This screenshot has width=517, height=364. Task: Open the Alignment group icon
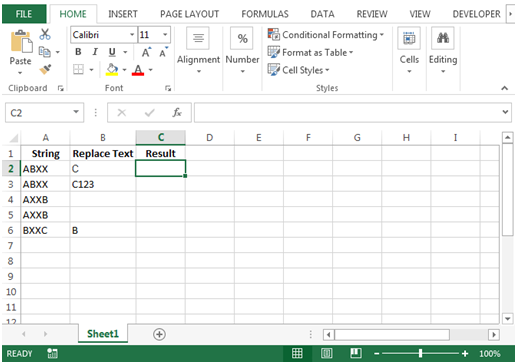pyautogui.click(x=198, y=38)
